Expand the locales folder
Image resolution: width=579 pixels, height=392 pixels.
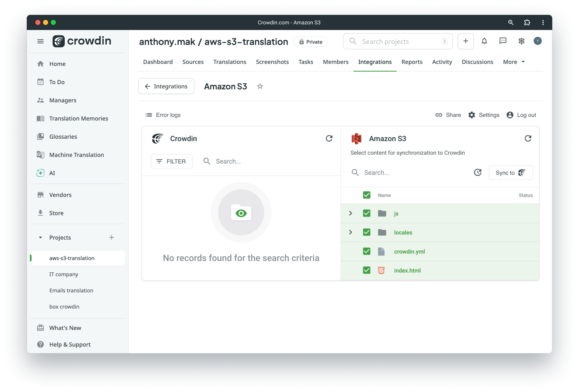tap(351, 232)
